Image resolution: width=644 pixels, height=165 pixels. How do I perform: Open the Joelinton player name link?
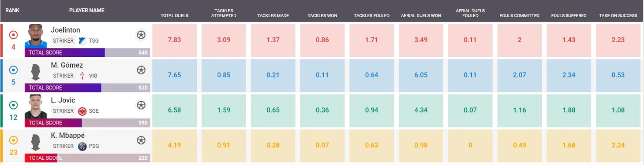pos(66,30)
